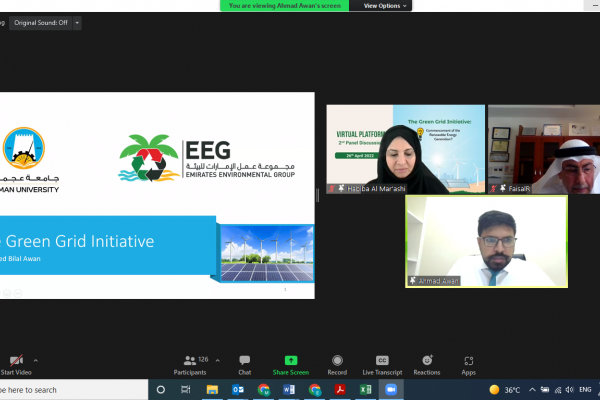The width and height of the screenshot is (600, 400).
Task: Select Ahmad Awan's highlighted video tile
Action: [486, 240]
